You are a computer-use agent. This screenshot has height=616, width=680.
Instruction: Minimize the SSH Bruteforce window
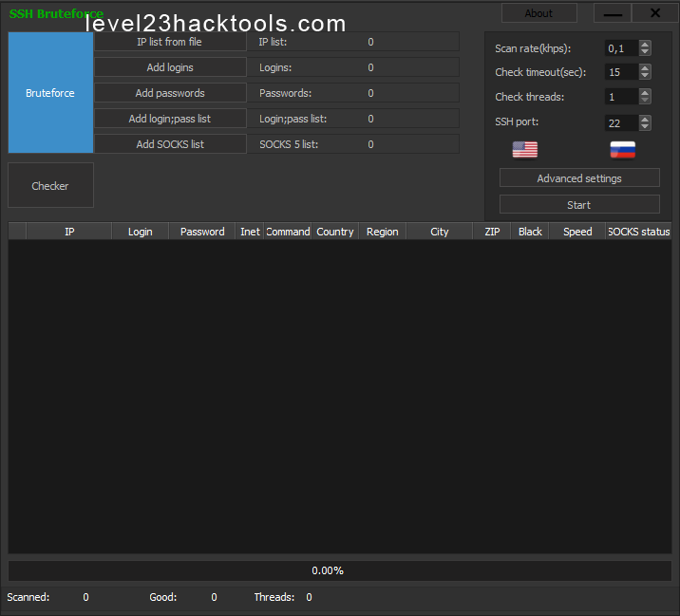coord(613,13)
